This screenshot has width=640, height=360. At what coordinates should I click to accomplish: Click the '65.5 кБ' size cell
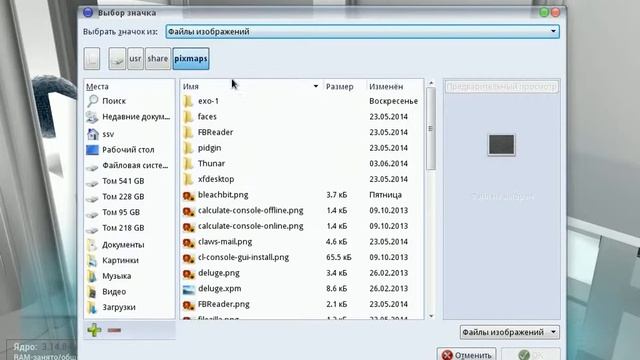[x=339, y=257]
